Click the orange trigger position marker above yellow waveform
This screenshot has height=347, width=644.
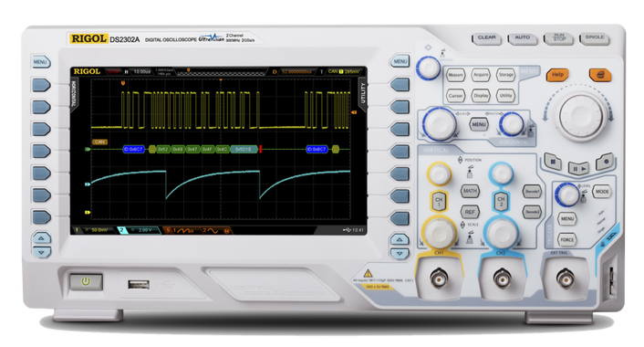pyautogui.click(x=122, y=83)
